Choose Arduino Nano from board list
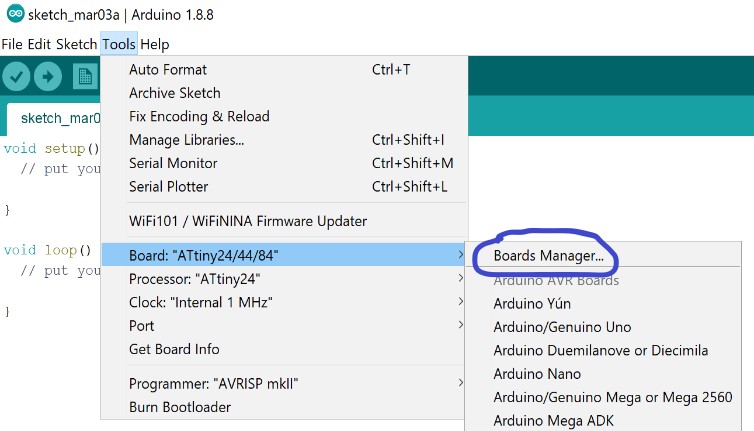The image size is (754, 431). click(537, 374)
